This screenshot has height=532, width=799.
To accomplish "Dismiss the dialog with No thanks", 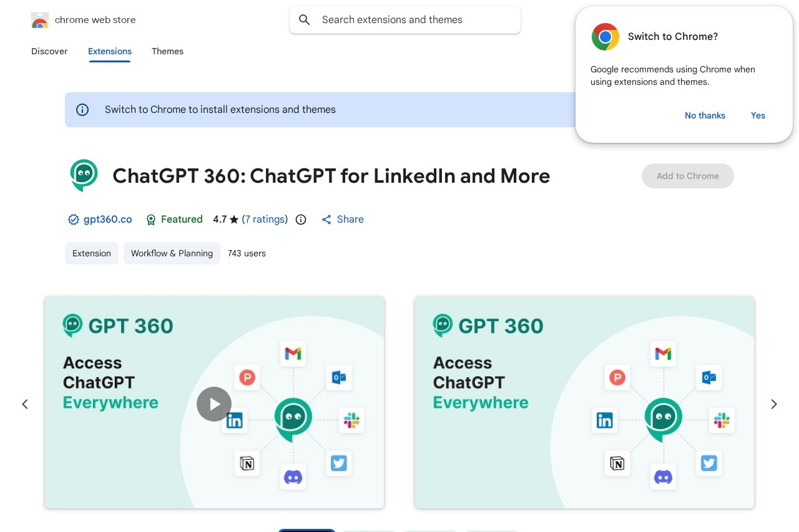I will point(705,115).
